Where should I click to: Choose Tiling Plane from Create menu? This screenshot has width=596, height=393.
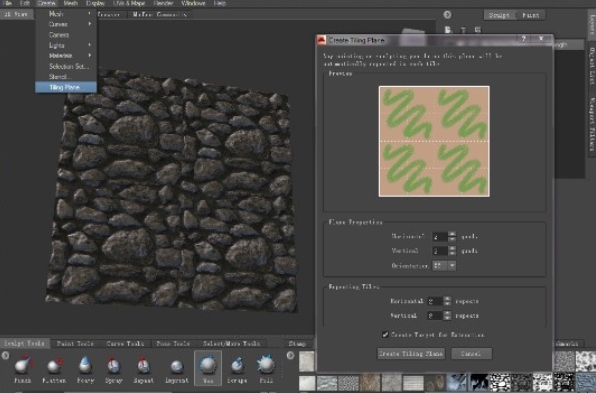66,87
